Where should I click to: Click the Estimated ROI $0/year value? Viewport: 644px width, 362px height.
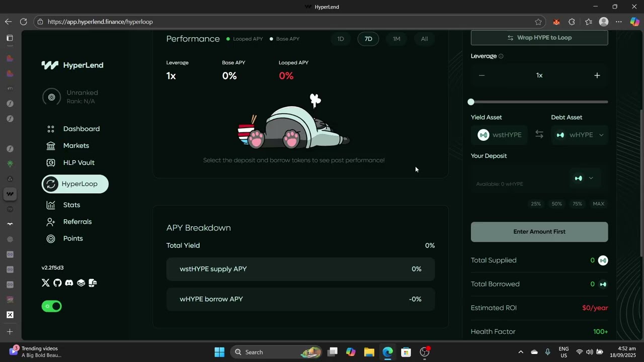pos(595,308)
